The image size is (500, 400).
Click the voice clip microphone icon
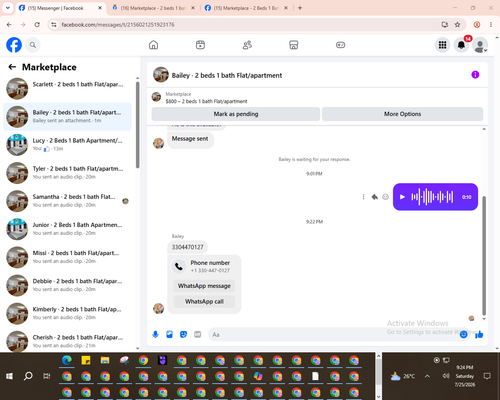click(155, 334)
